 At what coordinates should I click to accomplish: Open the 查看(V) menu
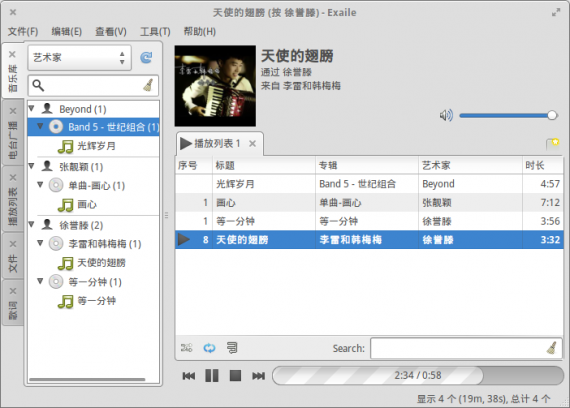coord(111,32)
